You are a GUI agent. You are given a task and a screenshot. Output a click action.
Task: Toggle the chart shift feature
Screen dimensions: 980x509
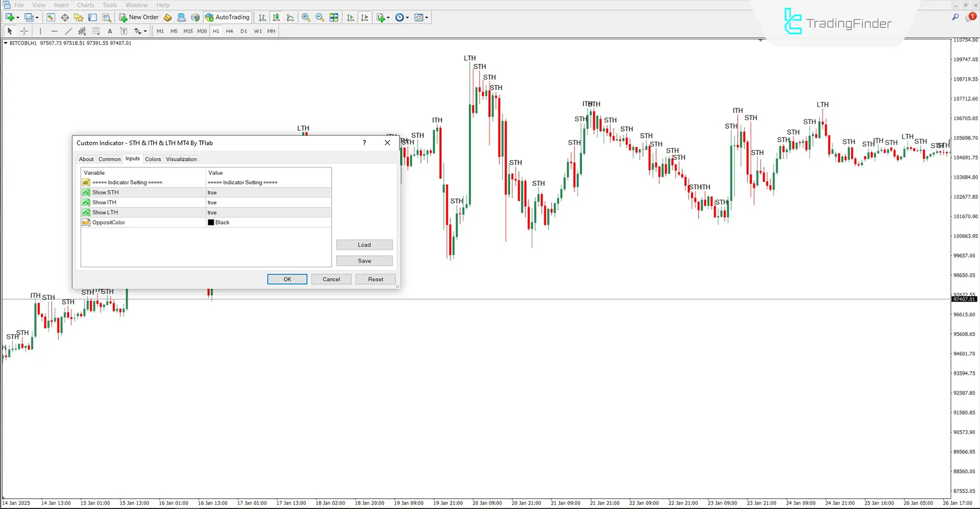pyautogui.click(x=365, y=17)
